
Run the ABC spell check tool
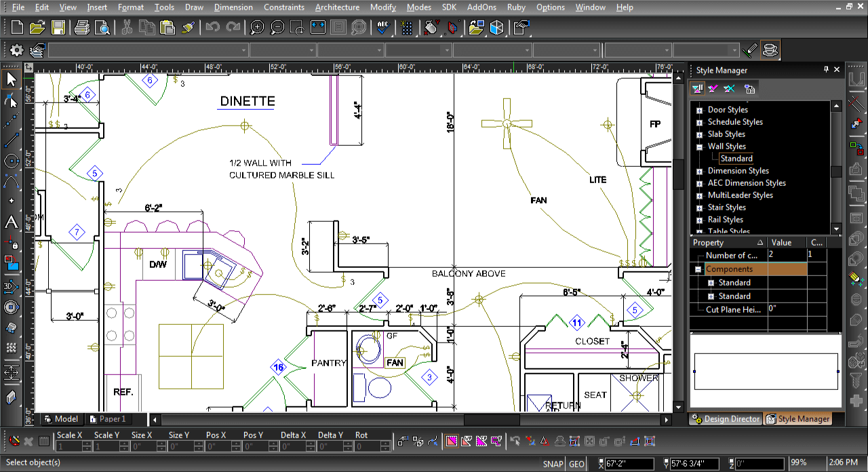point(383,28)
